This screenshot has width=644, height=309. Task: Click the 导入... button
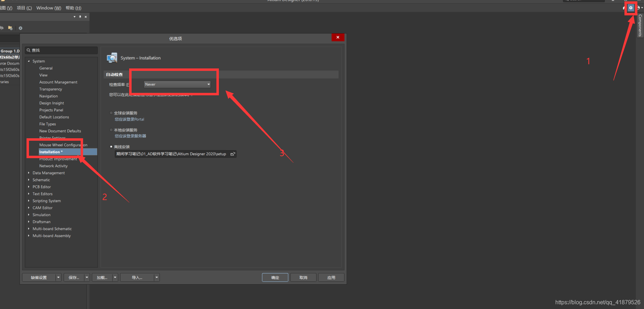(x=137, y=278)
